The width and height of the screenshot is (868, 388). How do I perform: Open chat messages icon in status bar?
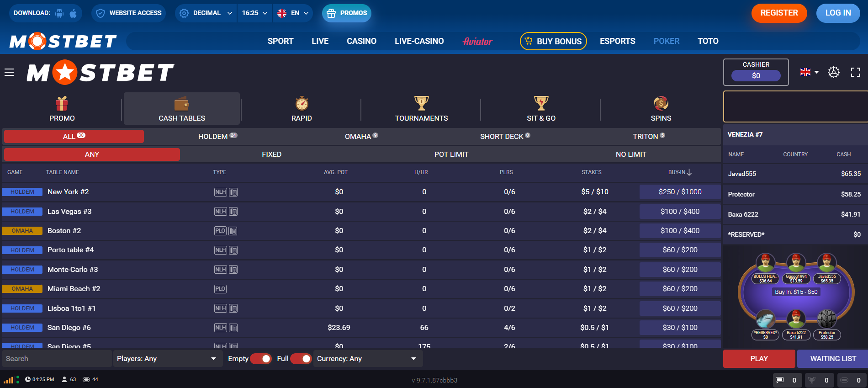[x=780, y=380]
